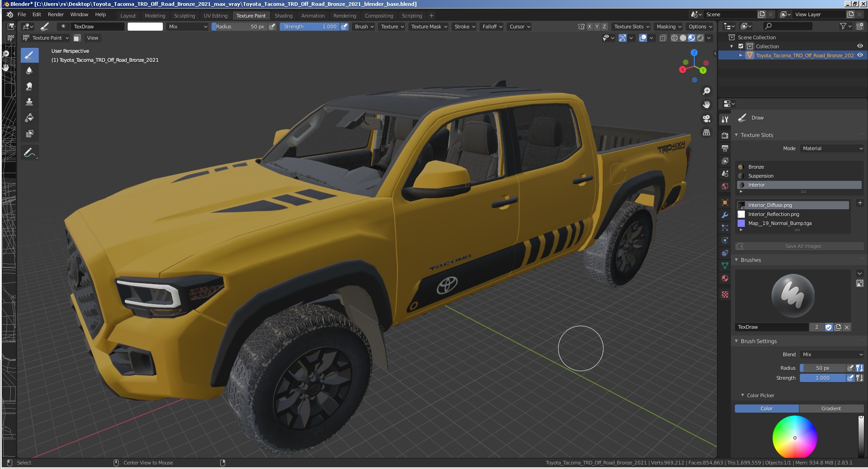
Task: Switch to the UV Editing workspace tab
Action: (x=216, y=16)
